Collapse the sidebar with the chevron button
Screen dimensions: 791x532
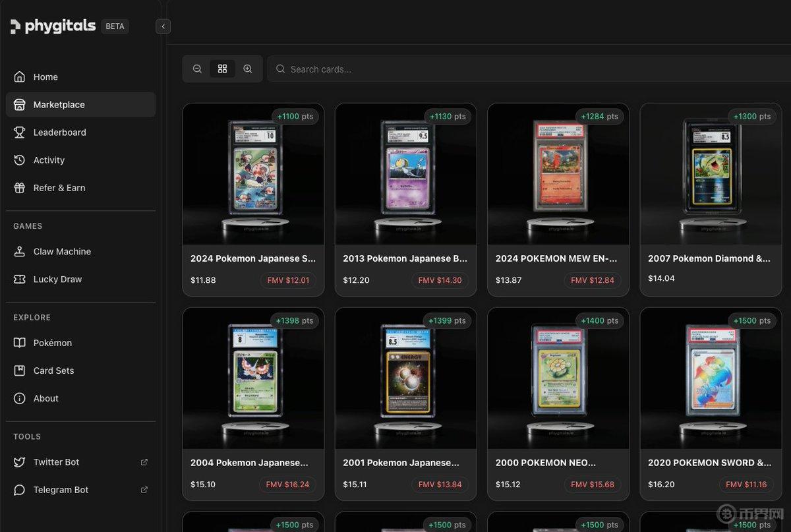tap(163, 26)
